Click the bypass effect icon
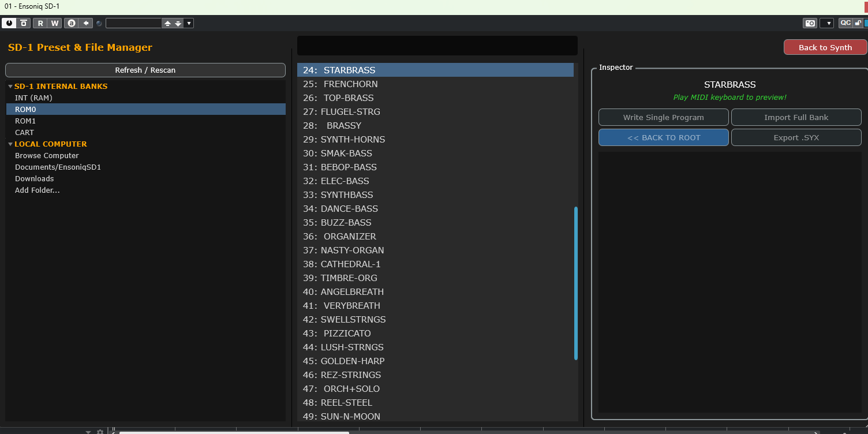This screenshot has width=868, height=434. (24, 23)
